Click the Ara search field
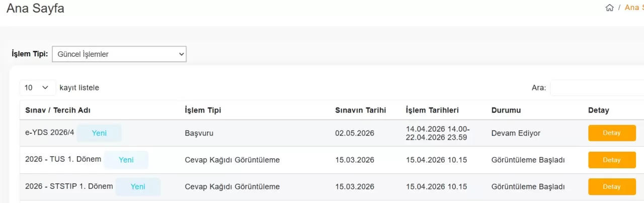Viewport: 644px width, 203px height. point(597,87)
